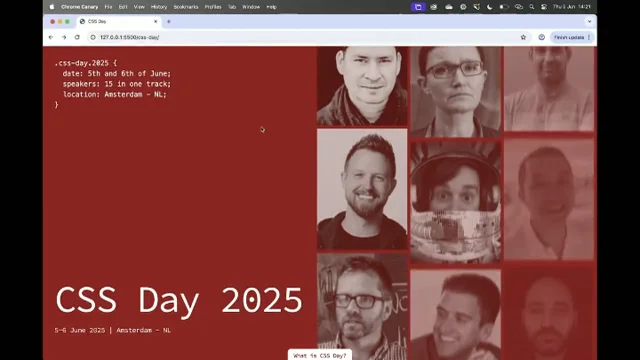View site information icon in address bar
Viewport: 640px width, 360px height.
point(93,37)
